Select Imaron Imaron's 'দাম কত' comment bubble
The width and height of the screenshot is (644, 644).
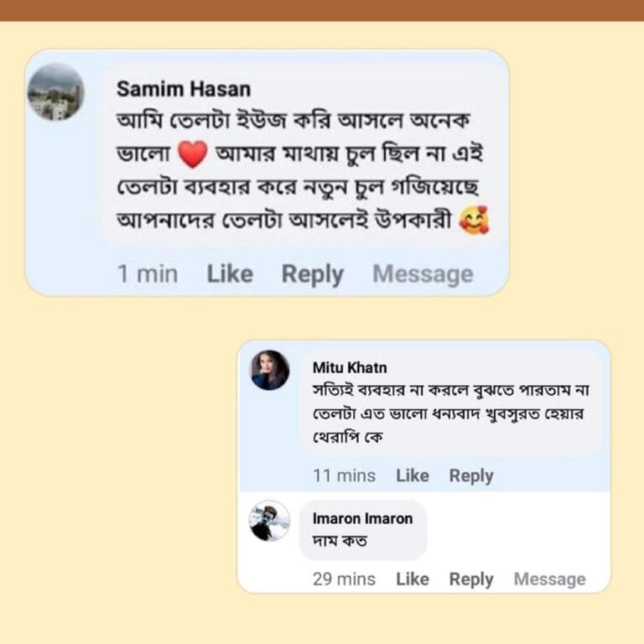(x=363, y=531)
